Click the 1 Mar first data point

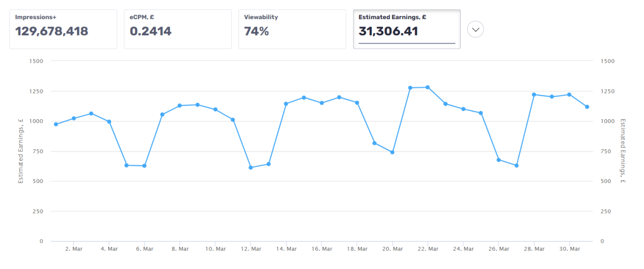[x=56, y=124]
